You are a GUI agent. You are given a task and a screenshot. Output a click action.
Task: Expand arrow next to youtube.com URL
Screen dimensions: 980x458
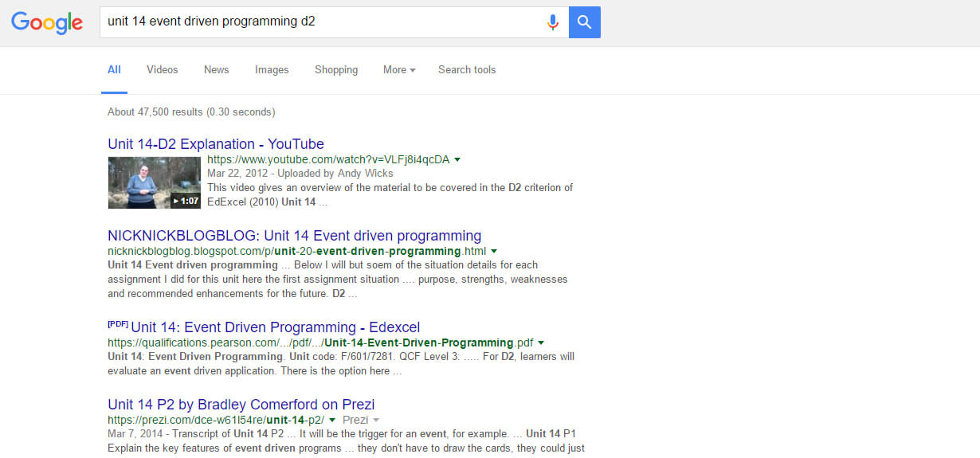457,159
